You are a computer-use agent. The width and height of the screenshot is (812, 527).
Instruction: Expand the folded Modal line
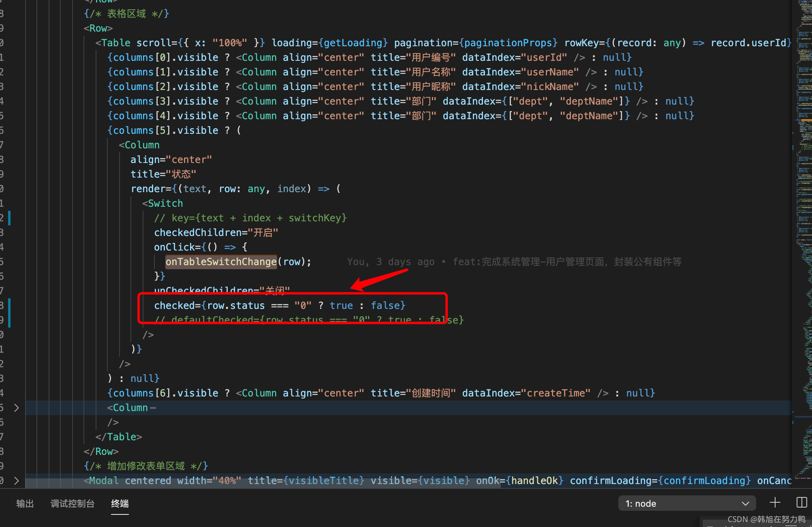16,481
